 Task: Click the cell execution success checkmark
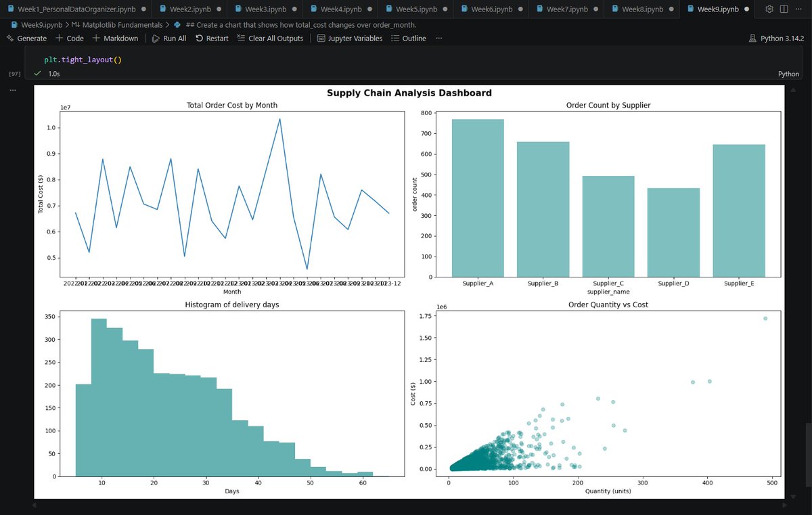tap(38, 73)
